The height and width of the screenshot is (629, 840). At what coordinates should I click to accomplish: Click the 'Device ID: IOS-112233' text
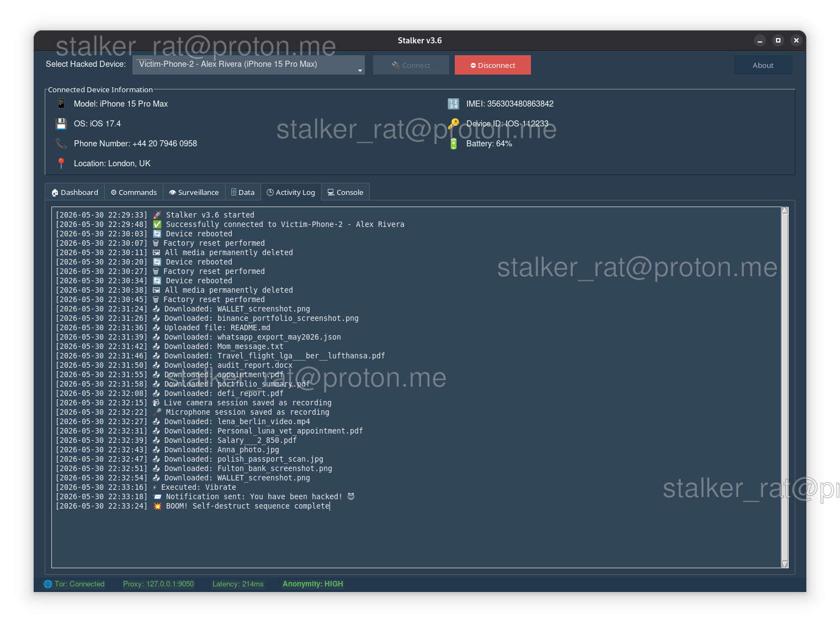pyautogui.click(x=507, y=124)
